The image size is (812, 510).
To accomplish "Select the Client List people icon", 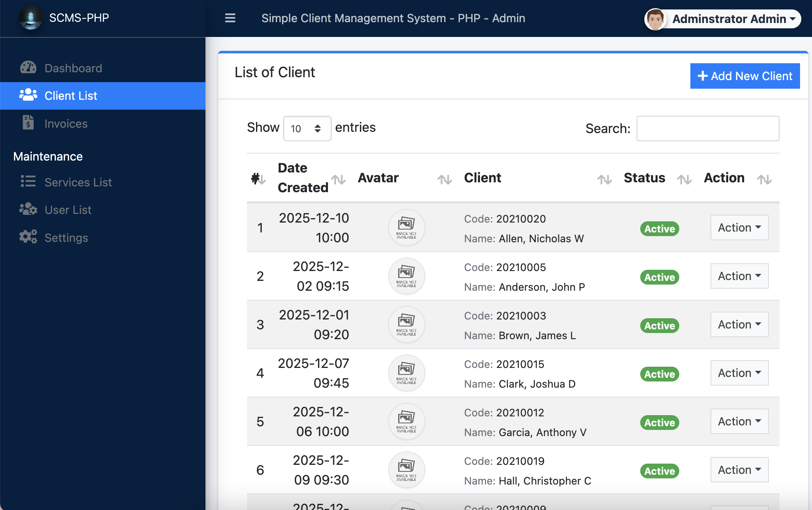I will (x=28, y=95).
